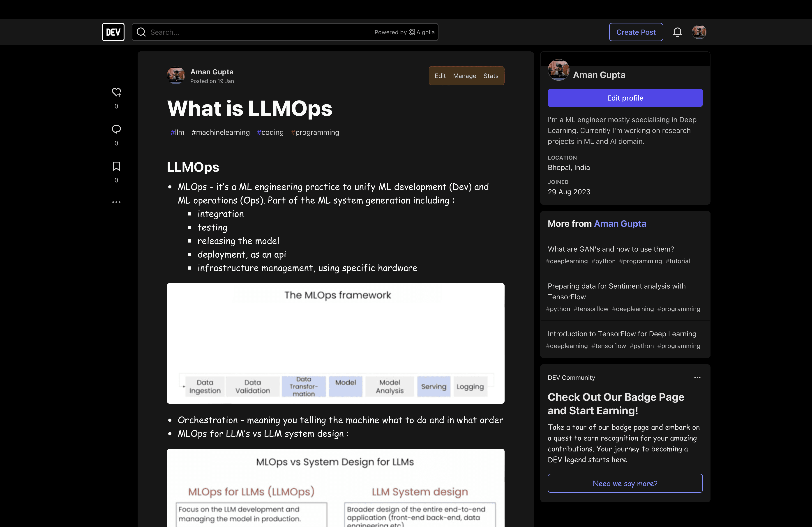Open author name Aman Gupta above title
This screenshot has height=527, width=812.
click(x=212, y=72)
